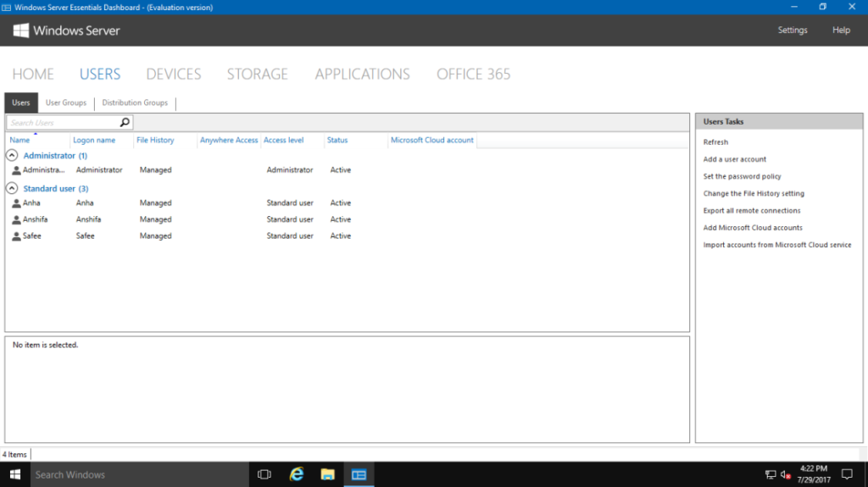This screenshot has height=487, width=868.
Task: Click Active status in the Anshifa row
Action: (x=341, y=220)
